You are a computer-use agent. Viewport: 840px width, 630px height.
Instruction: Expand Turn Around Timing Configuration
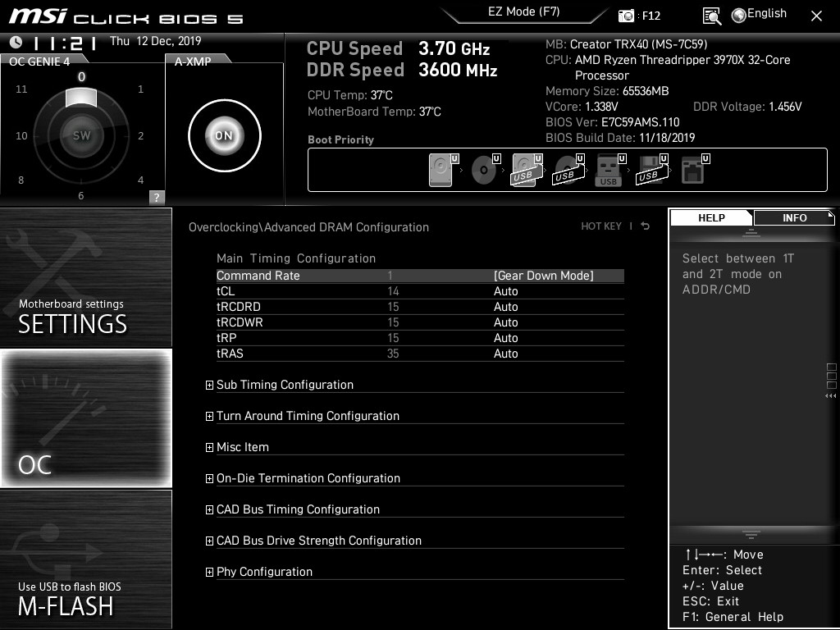click(209, 416)
